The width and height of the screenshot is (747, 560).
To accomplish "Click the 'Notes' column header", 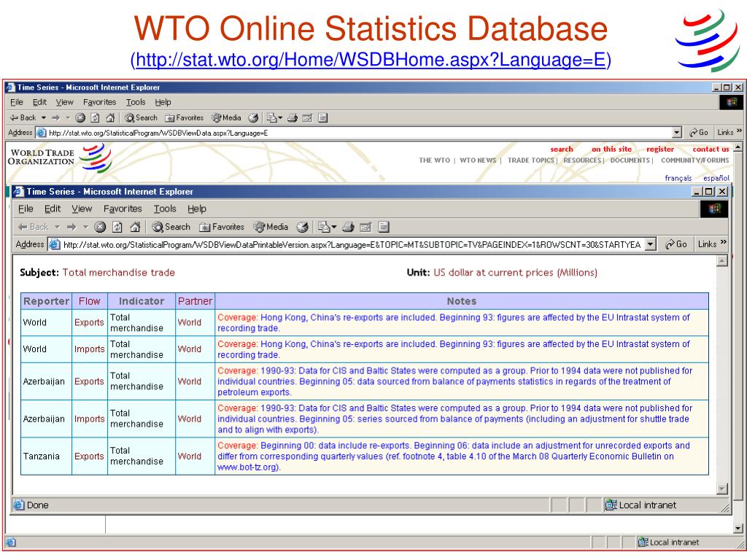I will 462,301.
